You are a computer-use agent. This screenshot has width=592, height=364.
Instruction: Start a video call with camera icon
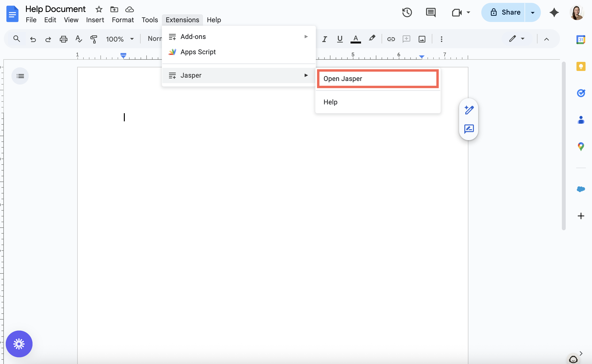(457, 12)
